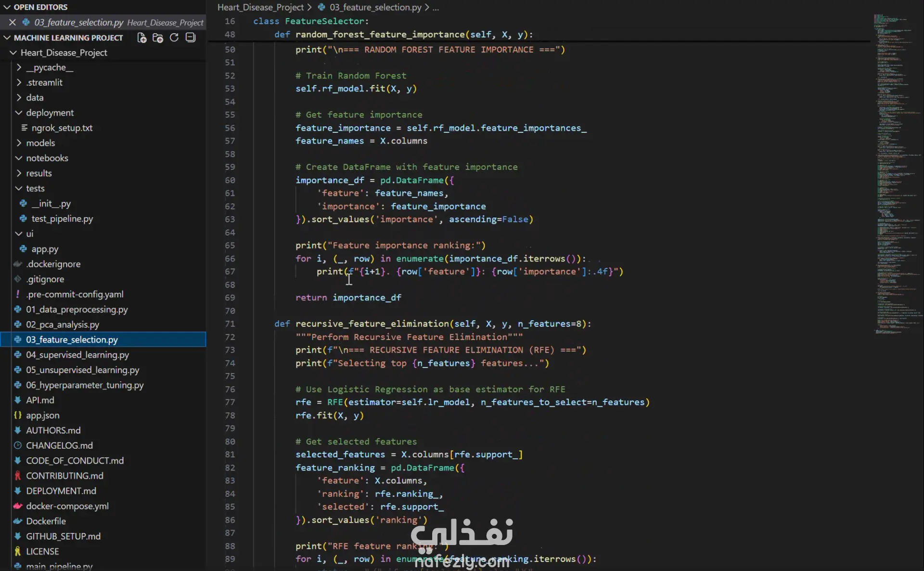Expand the data folder
924x571 pixels.
[35, 97]
